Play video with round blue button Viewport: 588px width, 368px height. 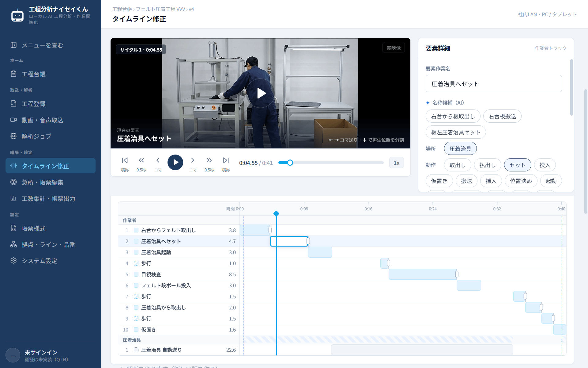[175, 163]
